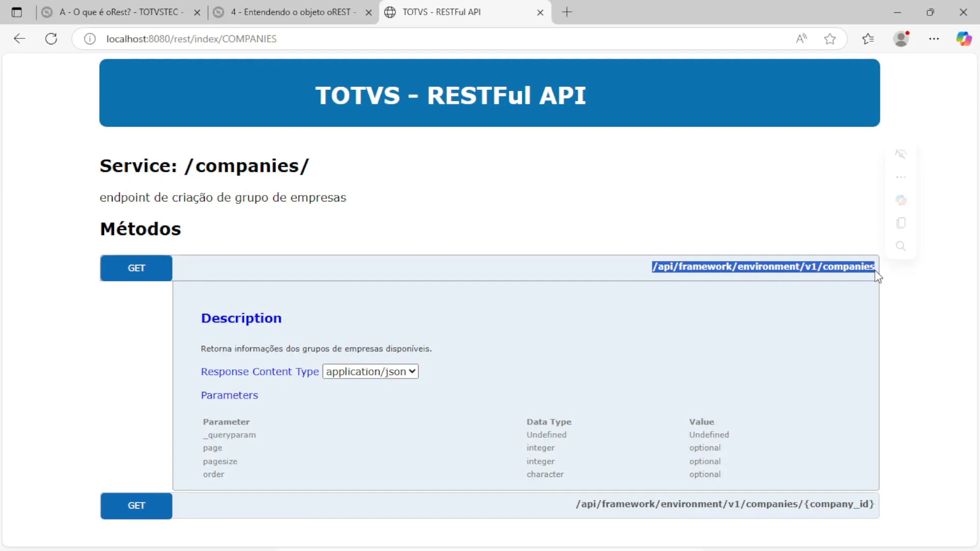Click the page info icon in the address bar
The height and width of the screenshot is (551, 980).
click(90, 38)
